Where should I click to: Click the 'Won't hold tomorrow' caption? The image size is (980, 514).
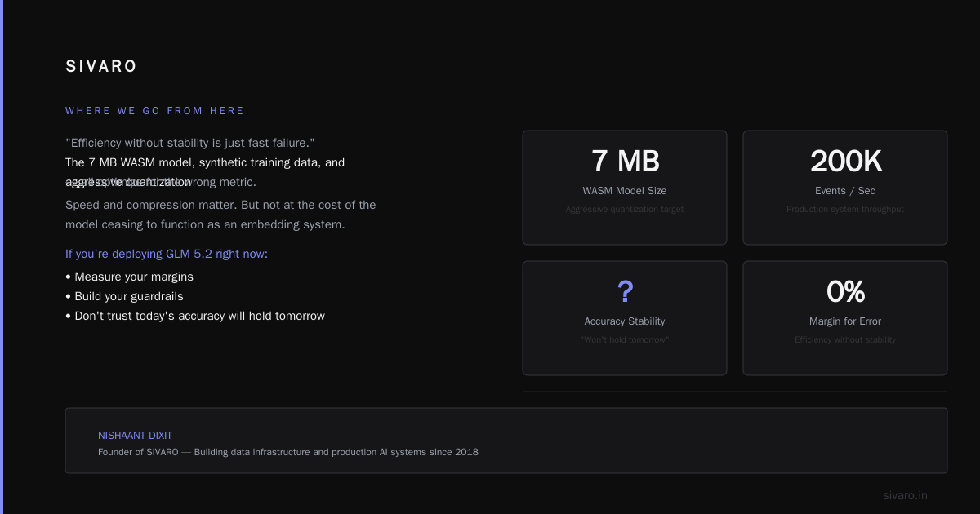(x=625, y=340)
